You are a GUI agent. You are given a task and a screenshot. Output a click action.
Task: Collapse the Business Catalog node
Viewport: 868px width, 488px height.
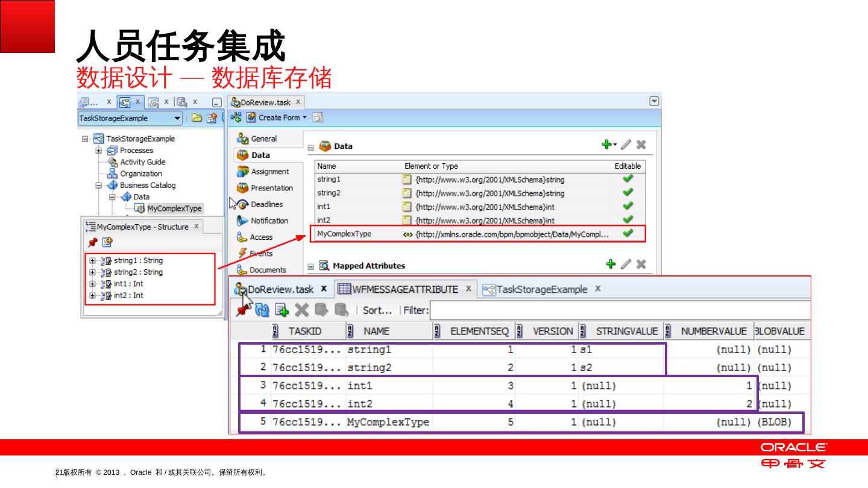(98, 186)
